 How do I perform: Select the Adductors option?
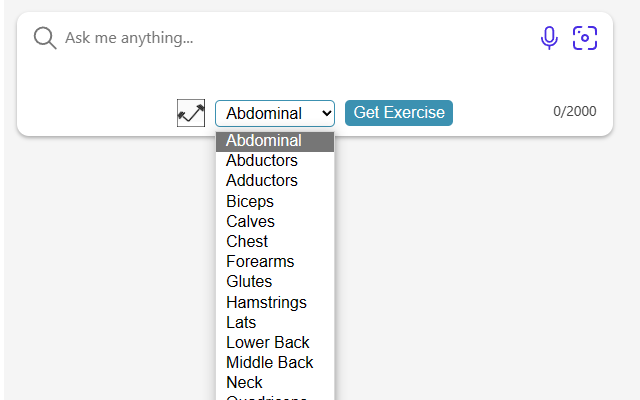click(x=262, y=181)
